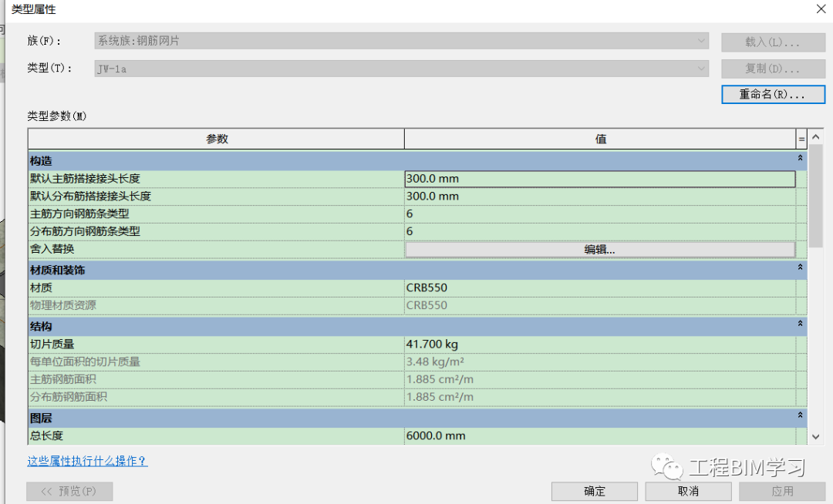Open the 族 family dropdown
The width and height of the screenshot is (833, 504).
click(402, 41)
